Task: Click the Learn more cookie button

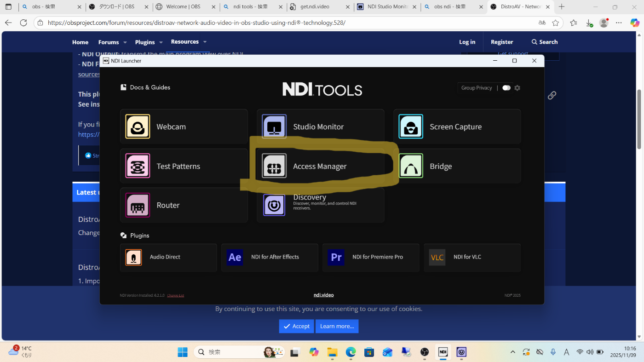Action: click(337, 326)
